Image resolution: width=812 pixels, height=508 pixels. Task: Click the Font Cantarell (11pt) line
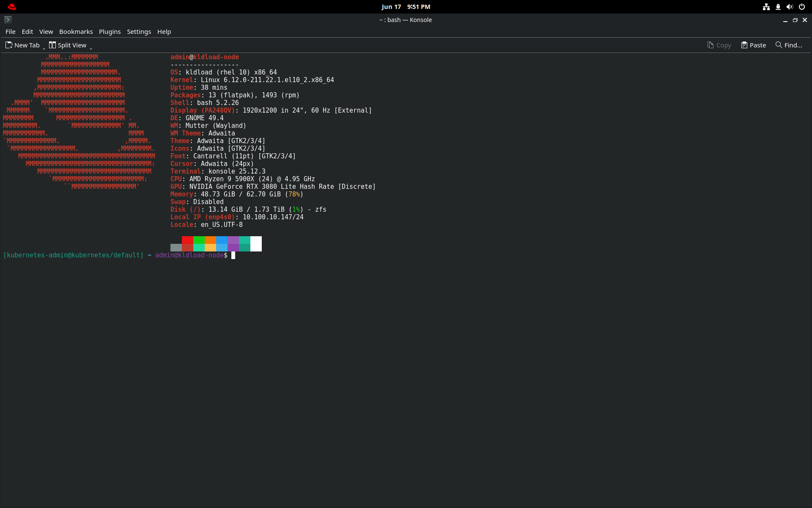coord(233,156)
